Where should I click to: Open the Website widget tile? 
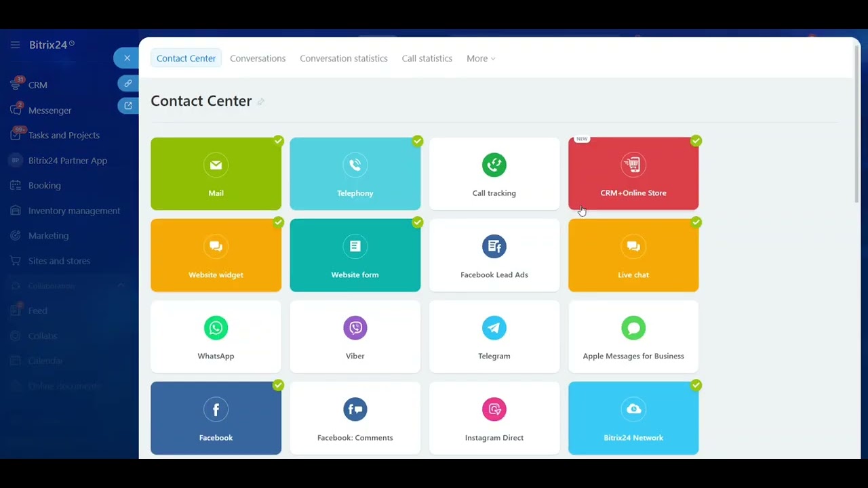(216, 256)
